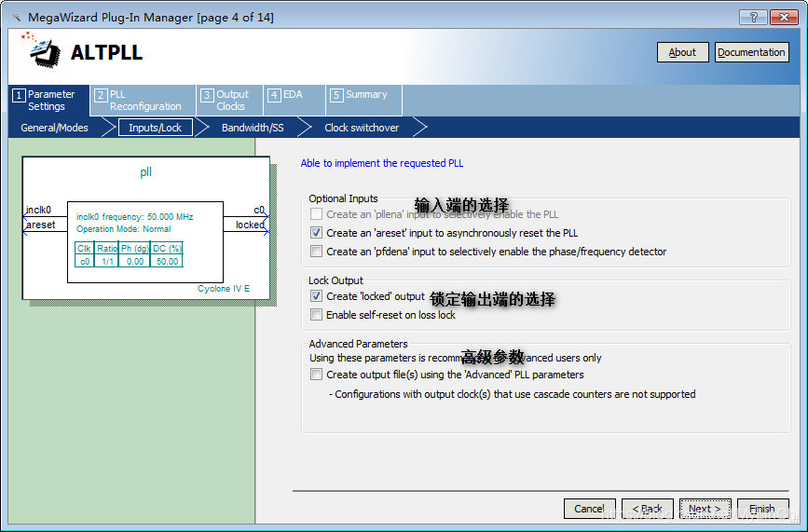Click the Finish button
Viewport: 808px width, 532px height.
(762, 509)
